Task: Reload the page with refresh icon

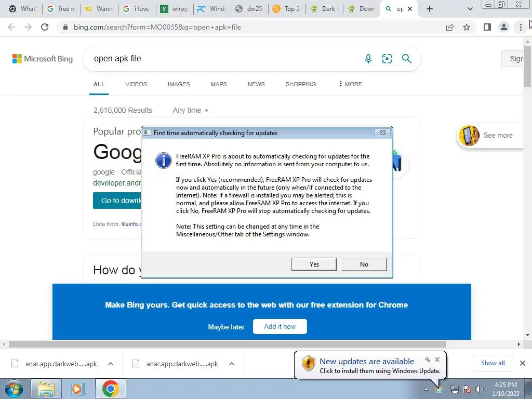Action: 45,27
